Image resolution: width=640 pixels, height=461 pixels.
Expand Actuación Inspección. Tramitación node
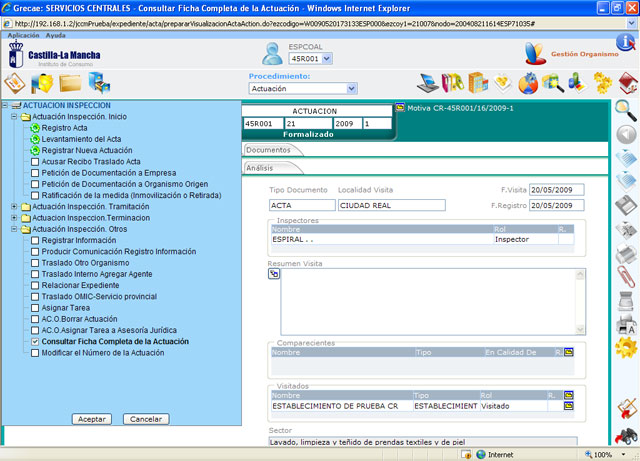(x=14, y=207)
